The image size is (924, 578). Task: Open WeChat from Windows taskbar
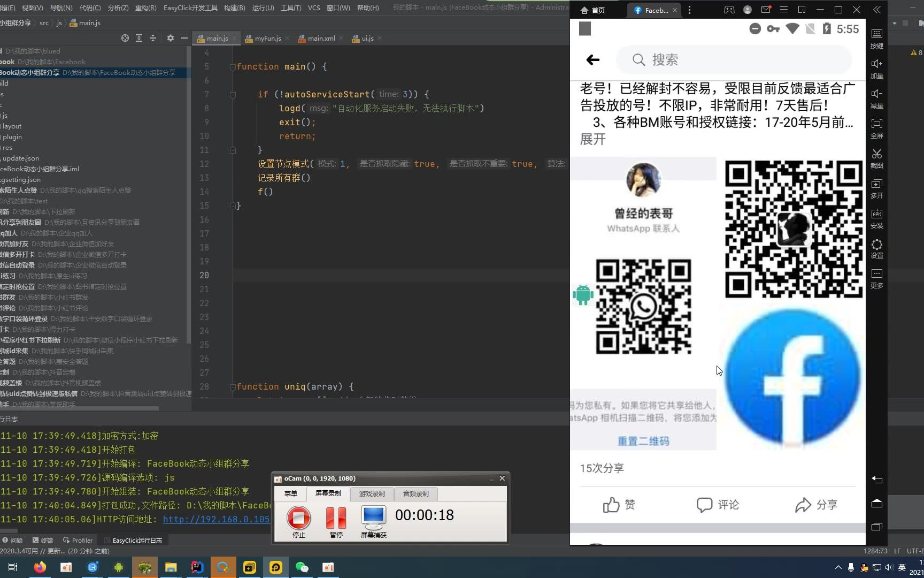point(302,567)
